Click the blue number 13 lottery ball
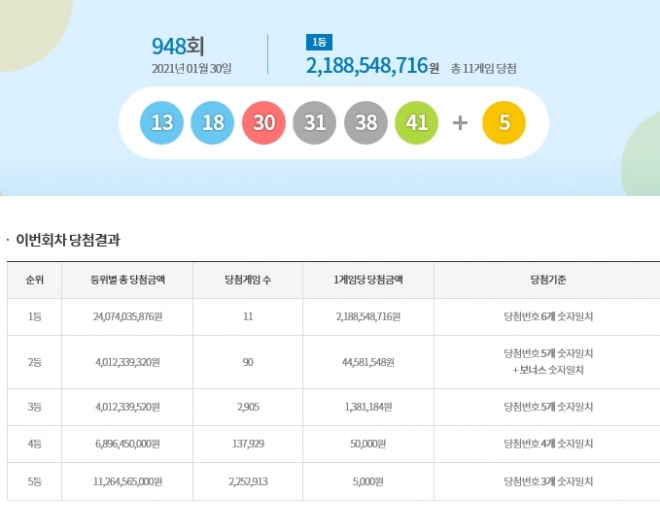660x528 pixels. pyautogui.click(x=163, y=123)
